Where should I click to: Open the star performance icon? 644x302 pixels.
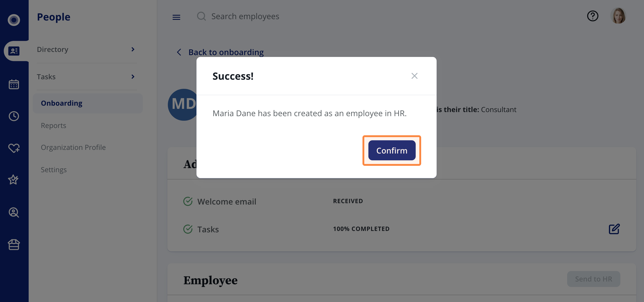(13, 179)
